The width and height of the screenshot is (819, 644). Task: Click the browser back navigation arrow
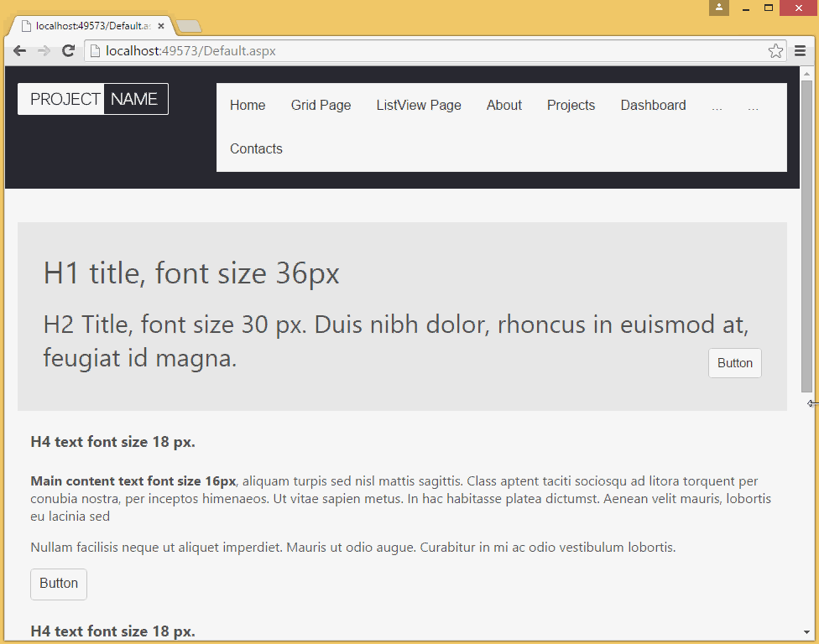point(19,50)
